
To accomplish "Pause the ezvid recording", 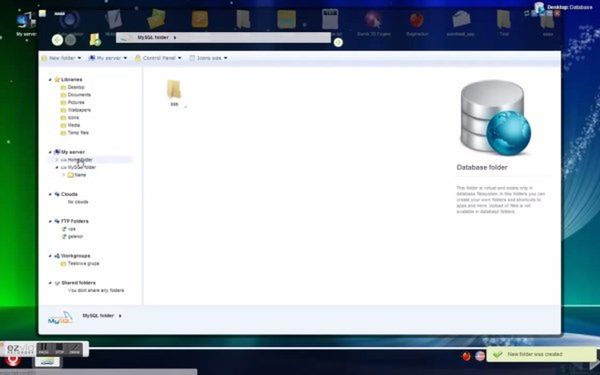I will [x=44, y=349].
